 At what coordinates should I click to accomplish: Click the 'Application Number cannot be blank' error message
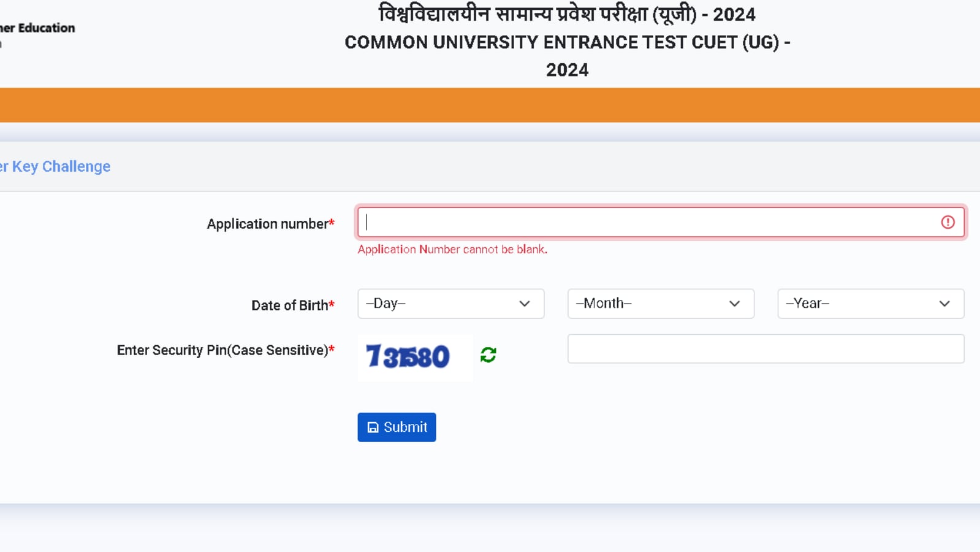(x=452, y=249)
